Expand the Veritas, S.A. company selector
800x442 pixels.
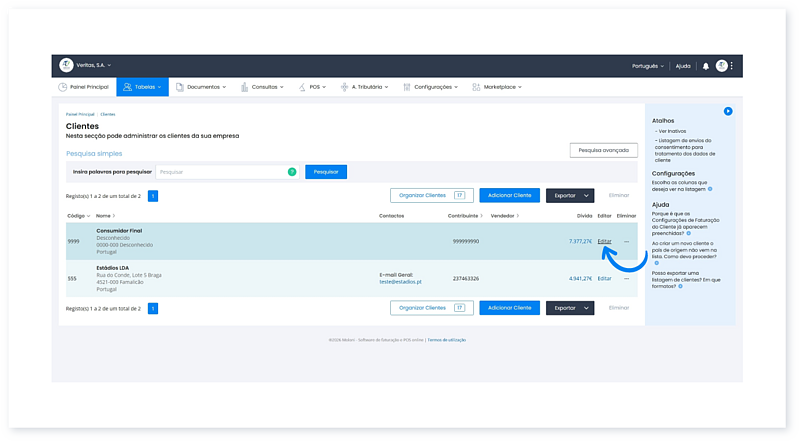[x=92, y=66]
